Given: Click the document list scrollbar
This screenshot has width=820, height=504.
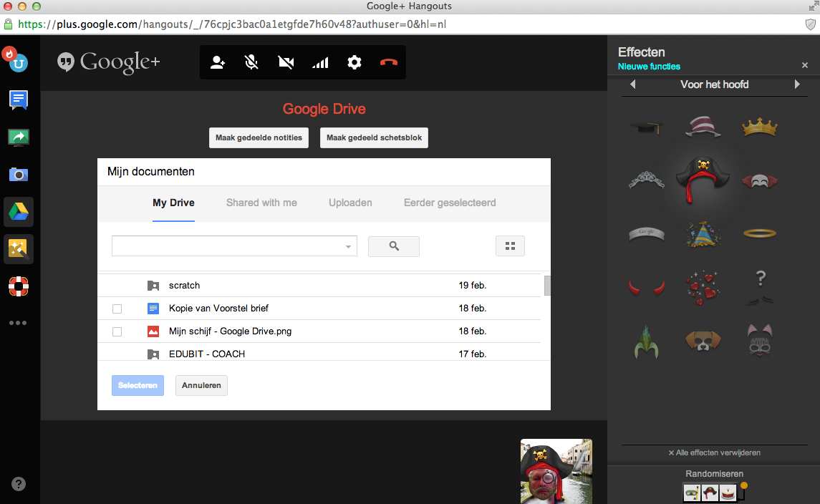Looking at the screenshot, I should tap(547, 286).
